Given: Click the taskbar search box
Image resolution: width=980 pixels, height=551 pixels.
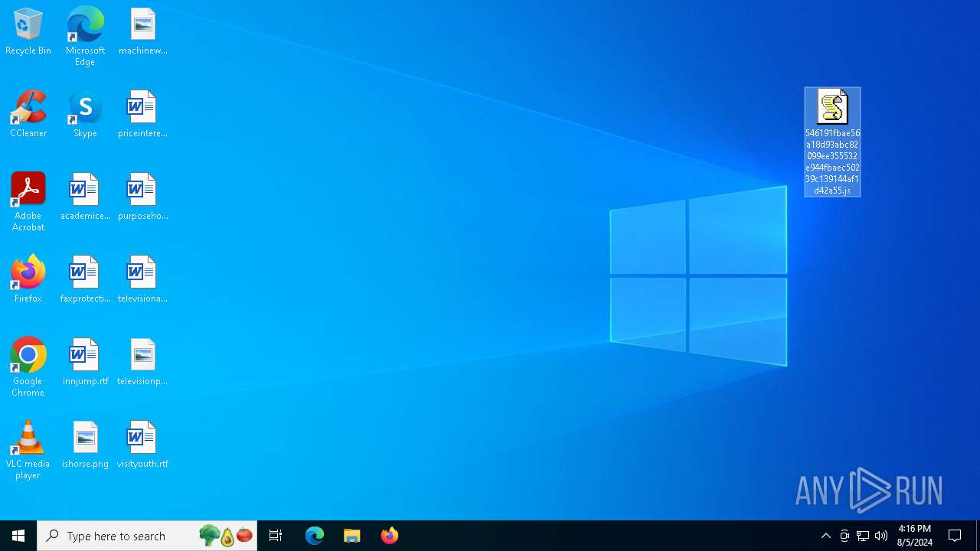Looking at the screenshot, I should (x=147, y=536).
